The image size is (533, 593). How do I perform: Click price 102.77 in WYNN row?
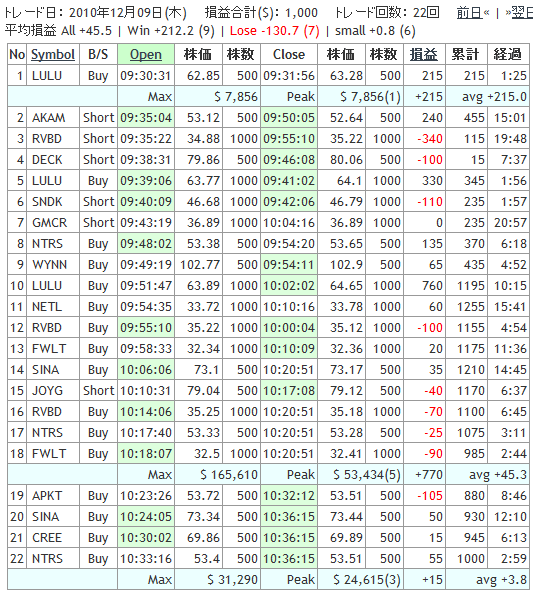[x=200, y=265]
